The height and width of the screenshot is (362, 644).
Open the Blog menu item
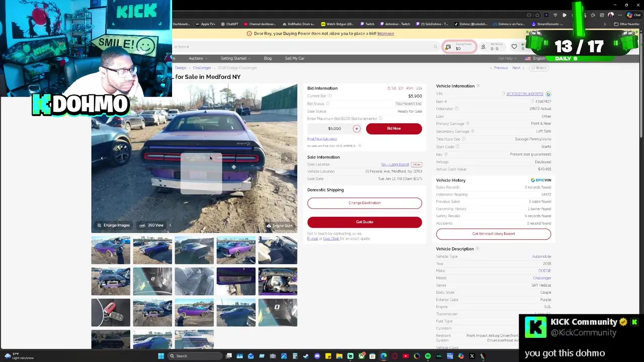point(268,58)
